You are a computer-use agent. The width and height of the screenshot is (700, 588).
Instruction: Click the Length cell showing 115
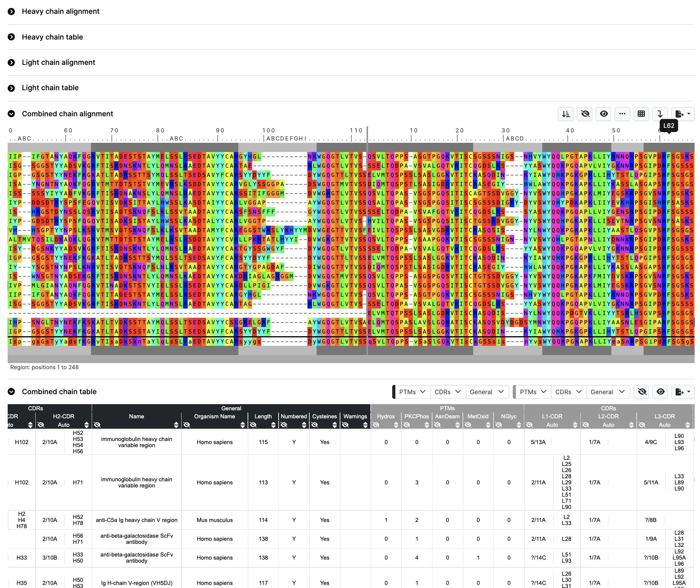point(263,442)
